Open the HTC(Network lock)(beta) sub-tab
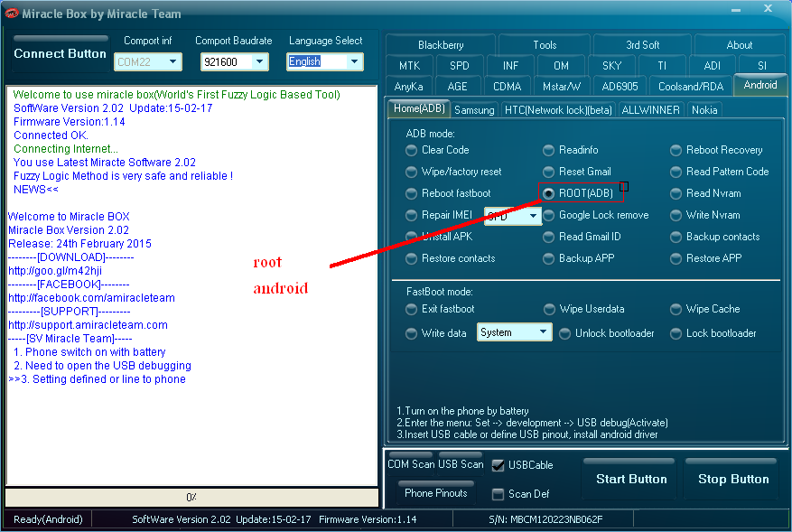 click(558, 110)
